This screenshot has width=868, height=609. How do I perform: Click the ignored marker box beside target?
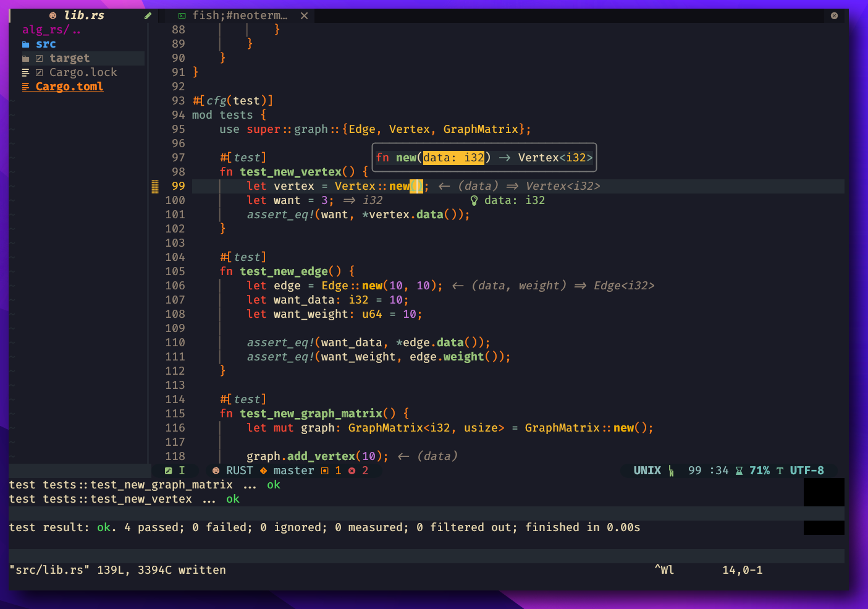pyautogui.click(x=40, y=59)
